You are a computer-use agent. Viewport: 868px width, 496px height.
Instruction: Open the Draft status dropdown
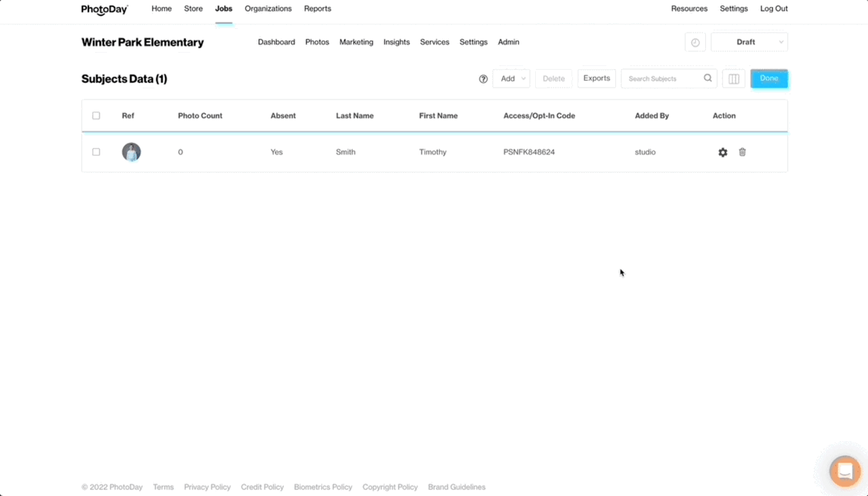coord(749,42)
